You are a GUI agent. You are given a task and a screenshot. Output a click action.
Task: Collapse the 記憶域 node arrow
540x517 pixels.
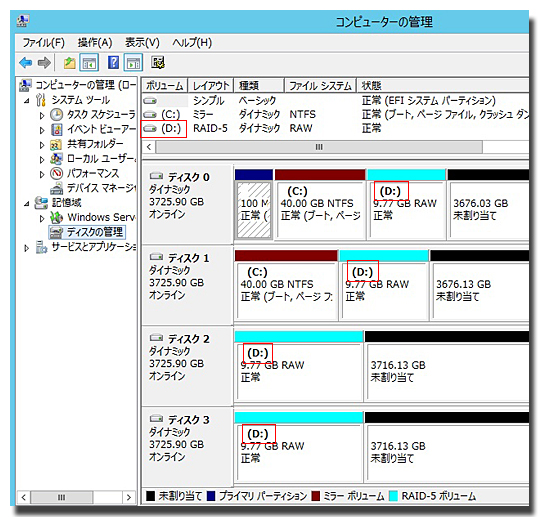pos(27,204)
